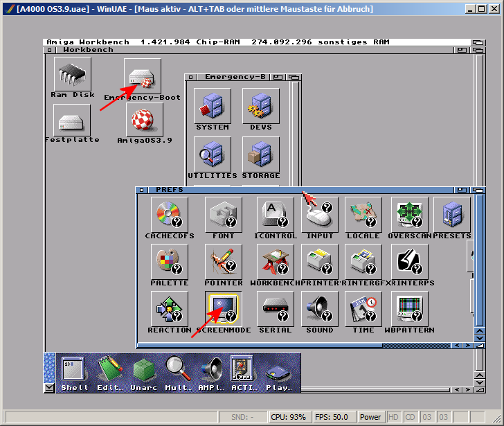The width and height of the screenshot is (504, 426).
Task: Click the PREFS window depth gadget
Action: 478,190
